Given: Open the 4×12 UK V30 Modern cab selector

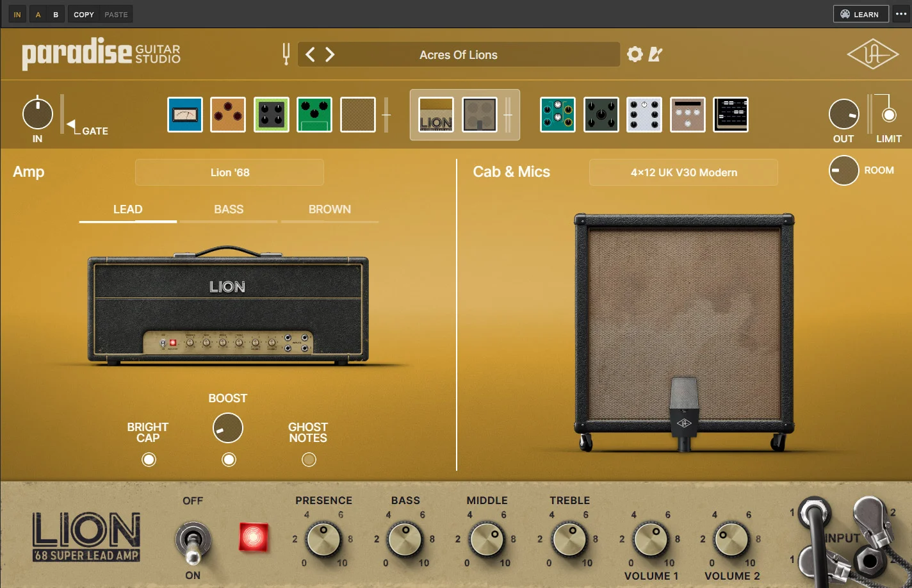Looking at the screenshot, I should (683, 172).
